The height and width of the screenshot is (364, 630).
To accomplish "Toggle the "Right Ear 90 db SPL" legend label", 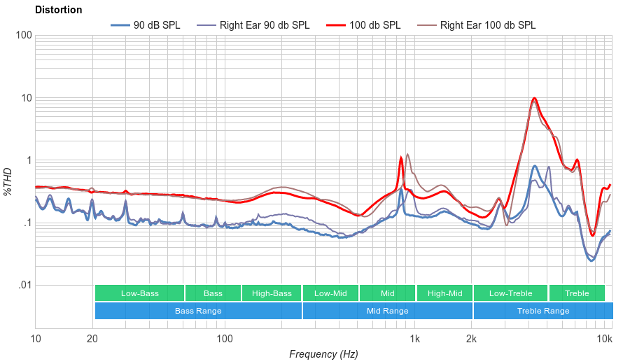I will click(264, 25).
